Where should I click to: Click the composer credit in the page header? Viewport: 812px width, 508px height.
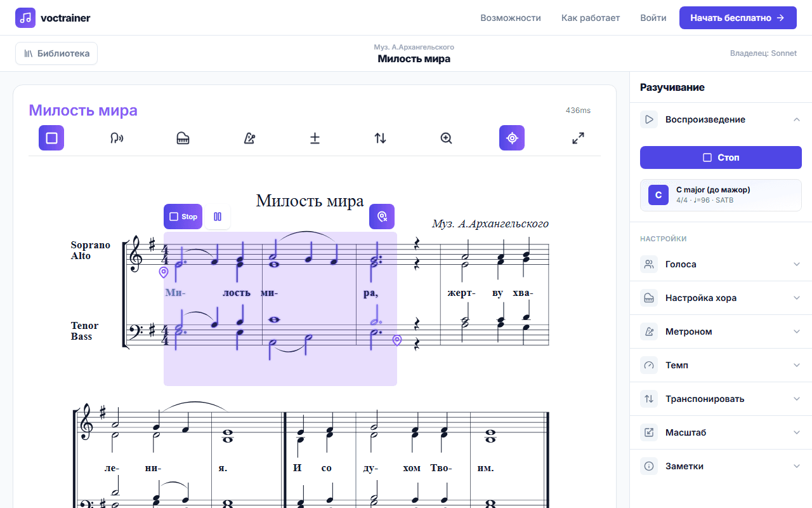point(414,47)
